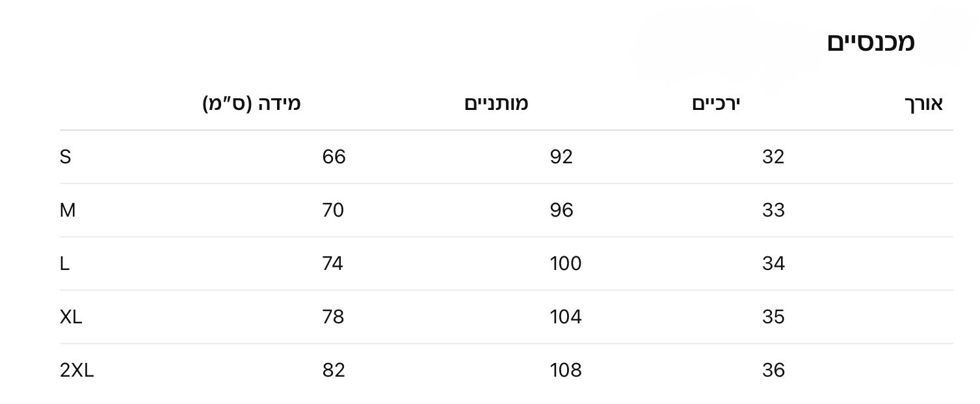Select the value 32 in S row
Viewport: 980px width, 404px height.
click(x=773, y=157)
